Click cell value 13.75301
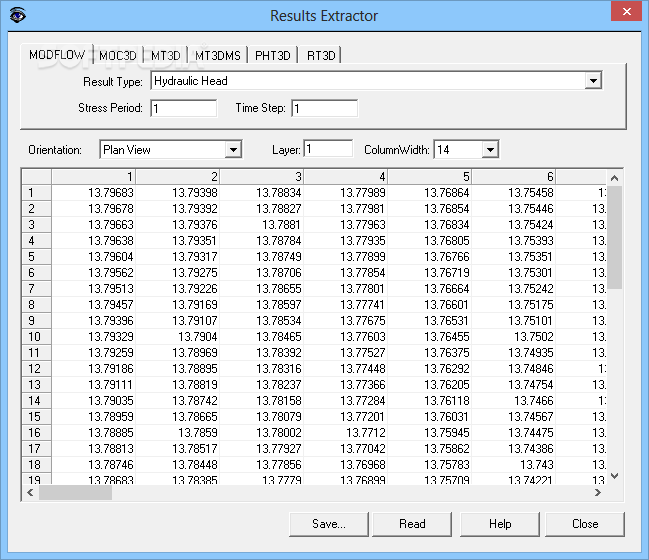This screenshot has height=560, width=649. (514, 273)
